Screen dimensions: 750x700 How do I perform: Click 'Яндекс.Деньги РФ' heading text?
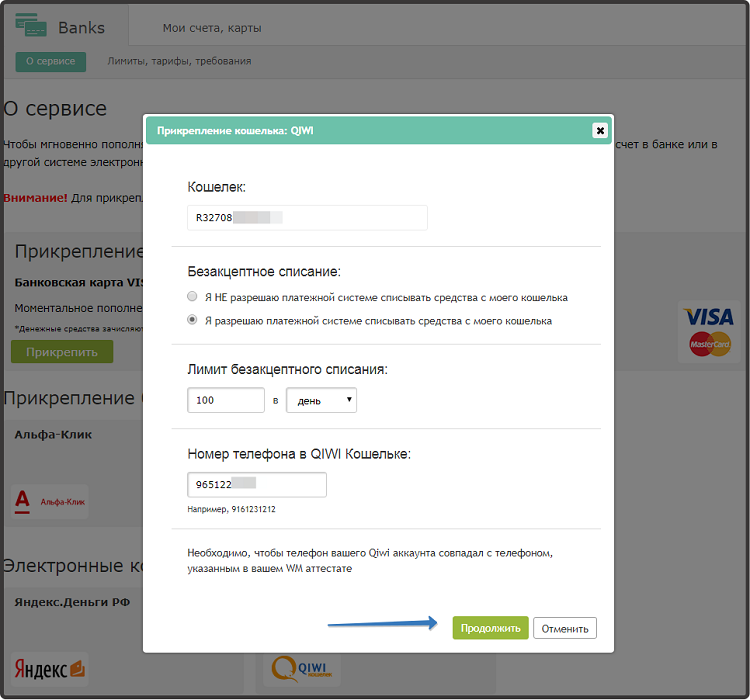click(72, 602)
